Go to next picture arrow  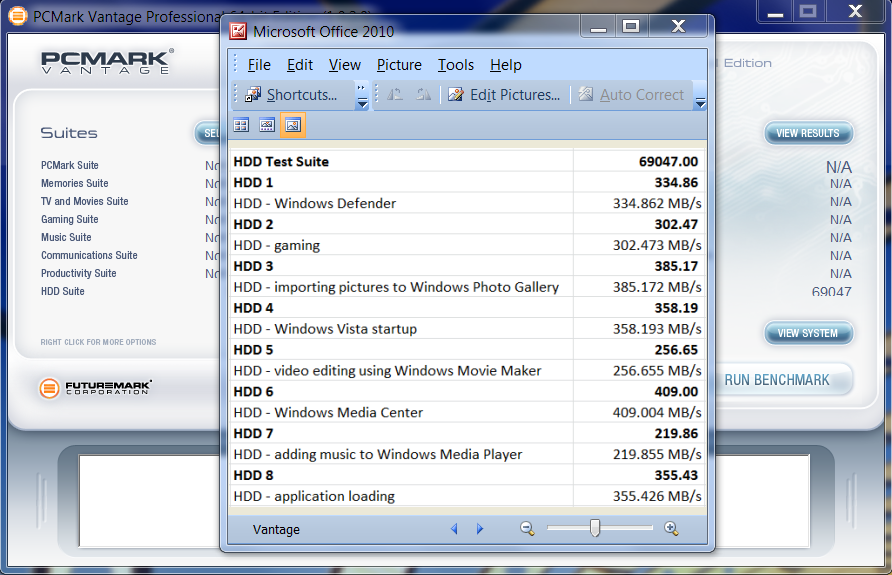[480, 529]
